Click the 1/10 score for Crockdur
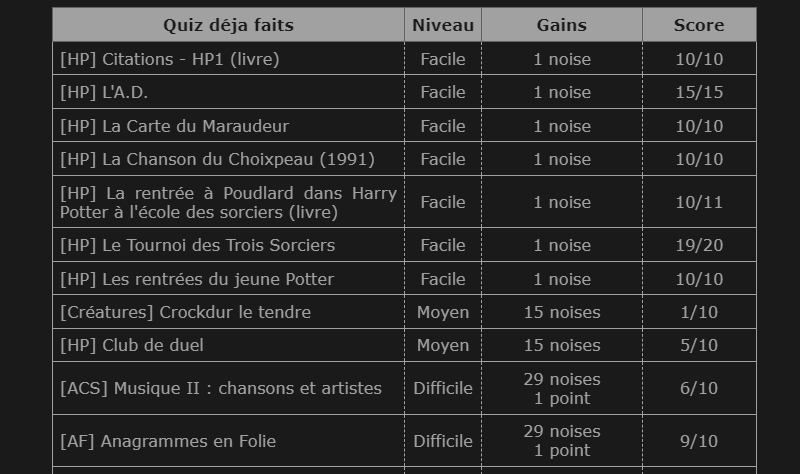 [x=699, y=312]
